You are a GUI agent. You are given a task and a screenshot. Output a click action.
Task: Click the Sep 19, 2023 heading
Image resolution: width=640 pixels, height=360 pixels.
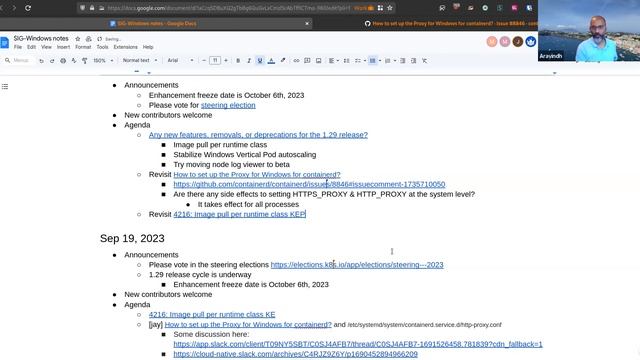pos(132,238)
